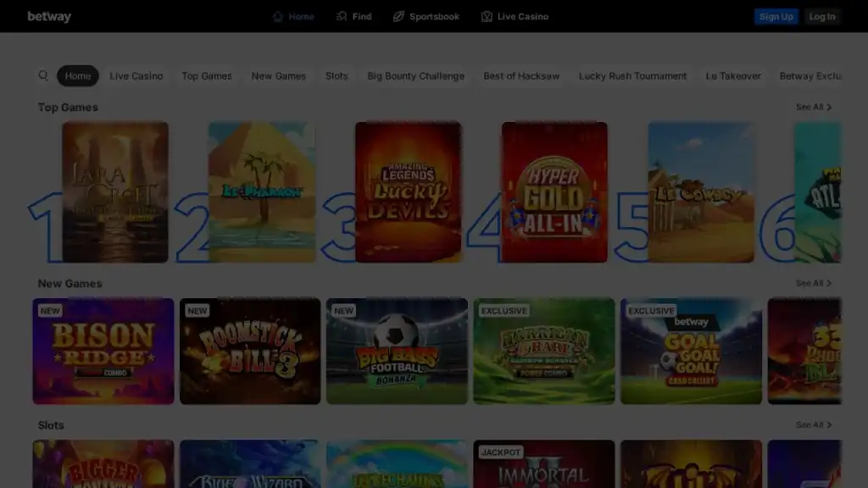Viewport: 868px width, 488px height.
Task: Open the Immortal jackpot slot tile
Action: 544,463
